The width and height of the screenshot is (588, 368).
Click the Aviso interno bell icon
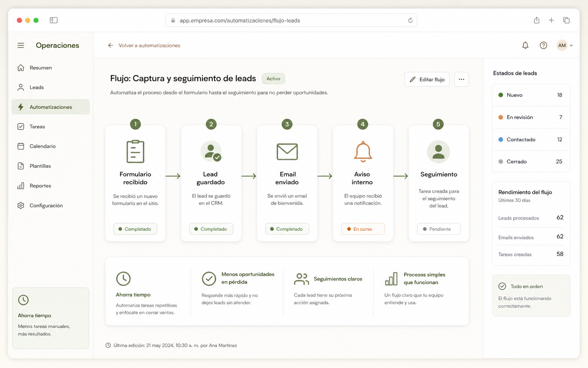pos(363,151)
